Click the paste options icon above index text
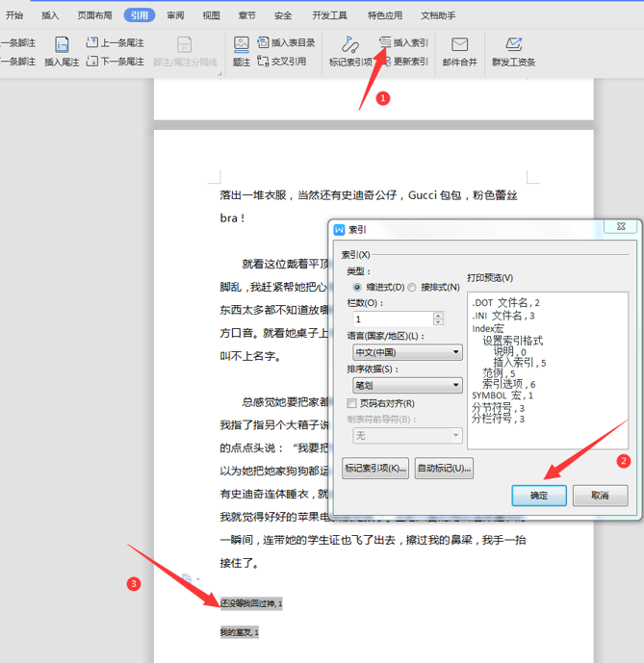 click(186, 578)
